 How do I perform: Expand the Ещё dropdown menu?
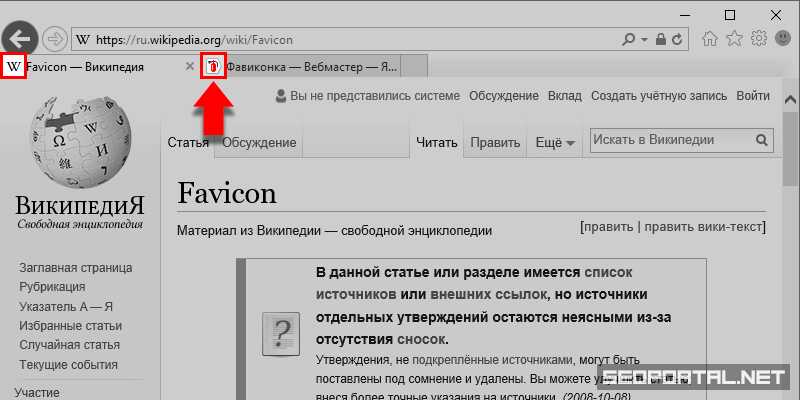pyautogui.click(x=555, y=143)
